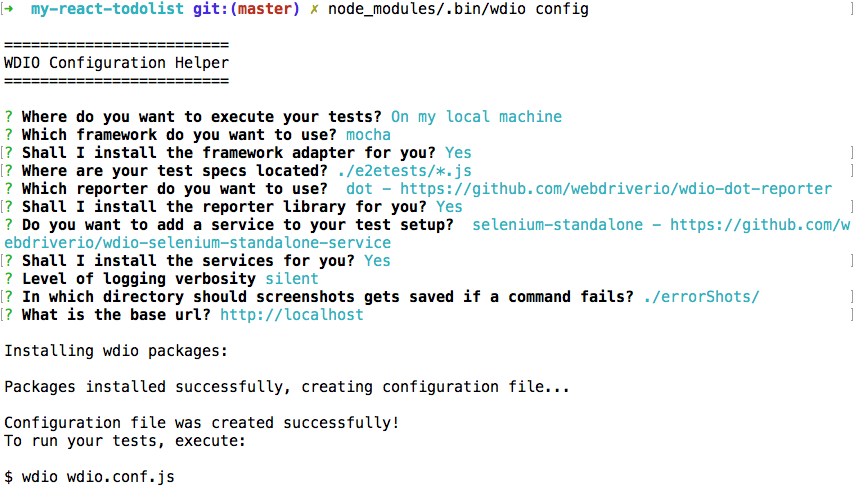
Task: Click the "./errorShots/" screenshot directory path
Action: [701, 297]
